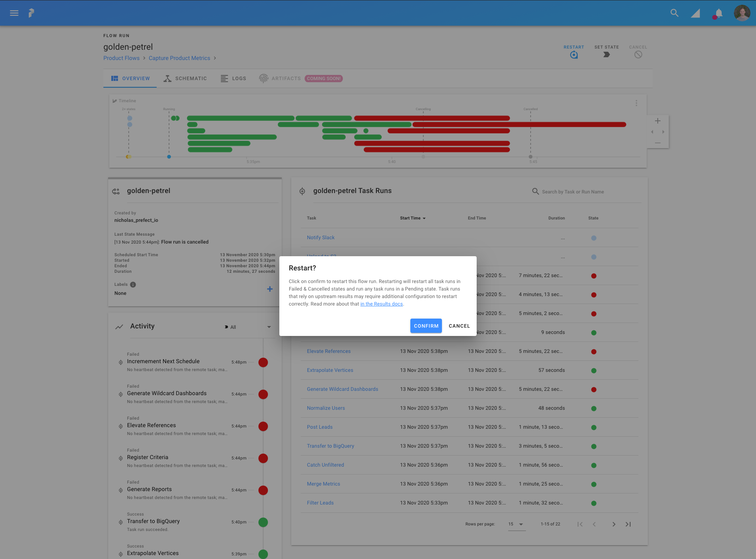756x559 pixels.
Task: Open the Merge Metrics task run
Action: pos(324,484)
